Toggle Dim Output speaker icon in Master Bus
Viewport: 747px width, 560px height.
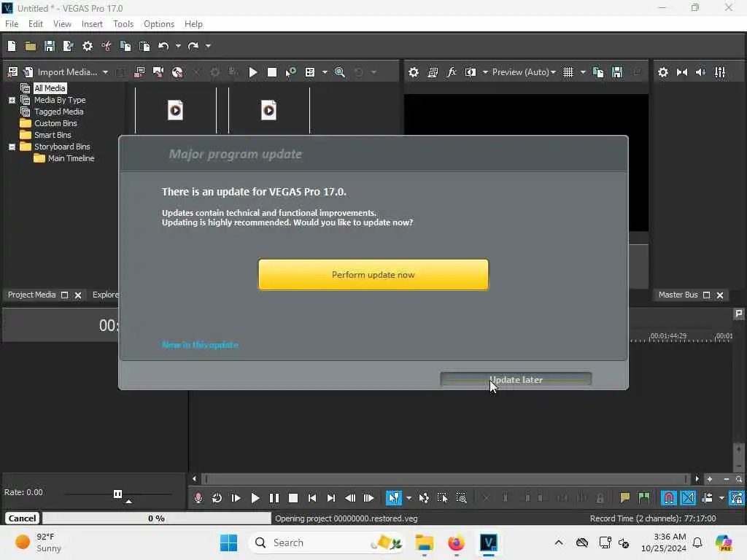click(701, 72)
